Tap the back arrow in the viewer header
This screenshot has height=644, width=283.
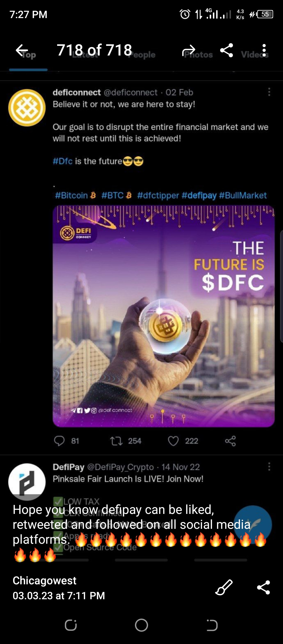[x=22, y=50]
